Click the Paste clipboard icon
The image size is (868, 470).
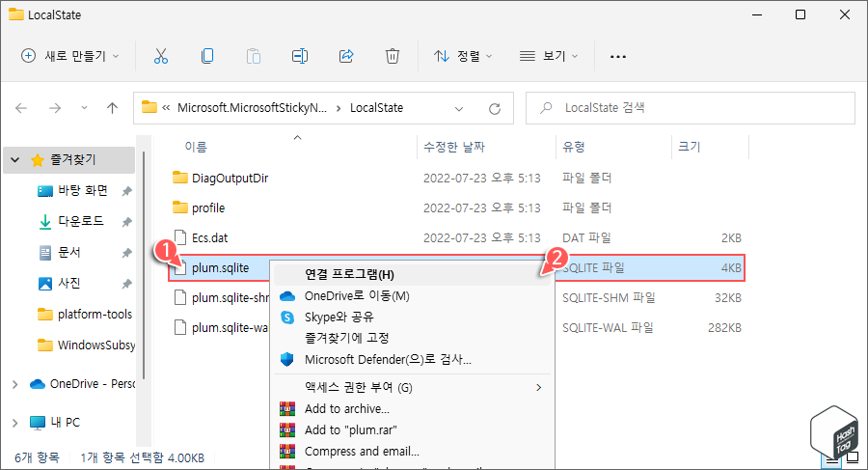(254, 56)
